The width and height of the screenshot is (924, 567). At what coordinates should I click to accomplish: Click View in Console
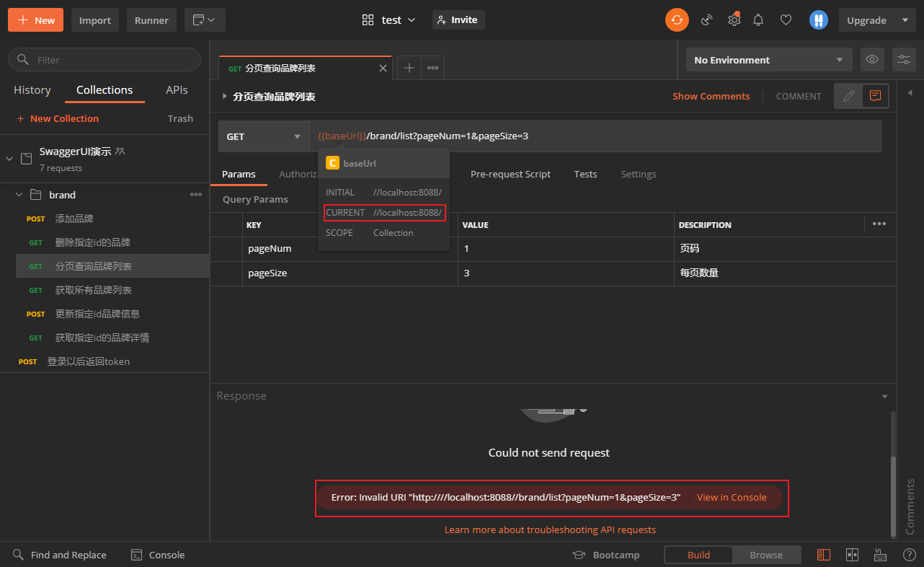[x=732, y=497]
